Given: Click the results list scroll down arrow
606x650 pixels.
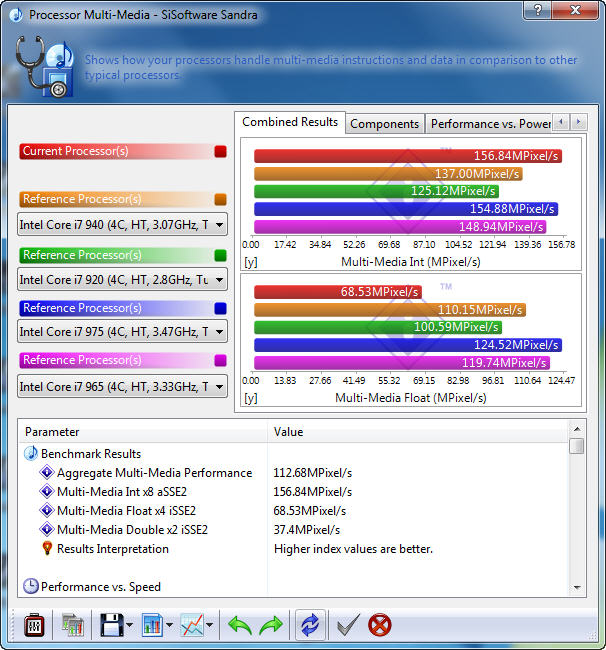Looking at the screenshot, I should [x=577, y=587].
